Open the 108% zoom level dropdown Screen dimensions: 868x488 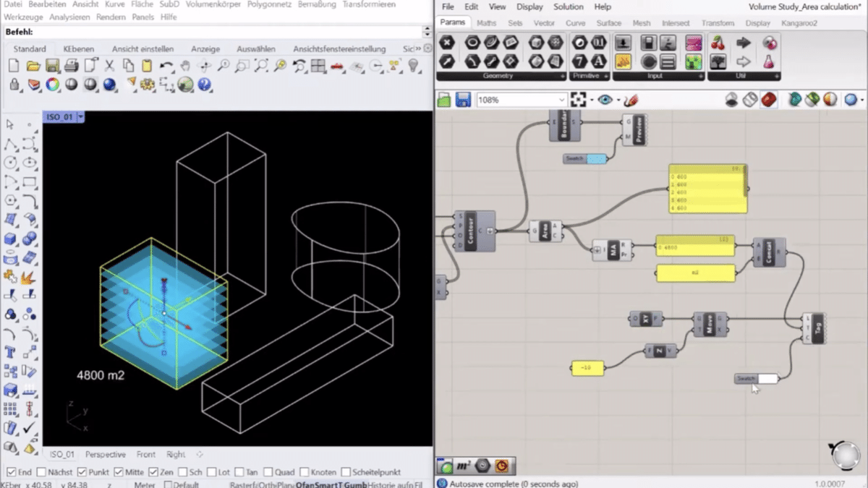(561, 100)
